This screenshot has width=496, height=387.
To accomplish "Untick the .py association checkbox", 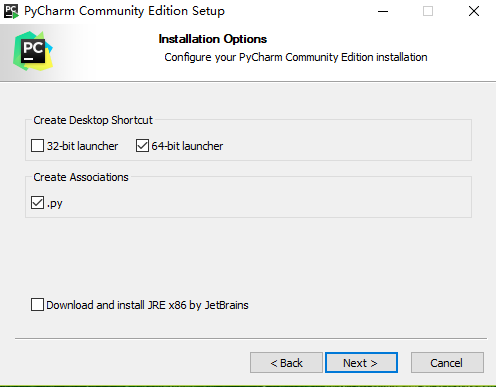I will [x=37, y=203].
